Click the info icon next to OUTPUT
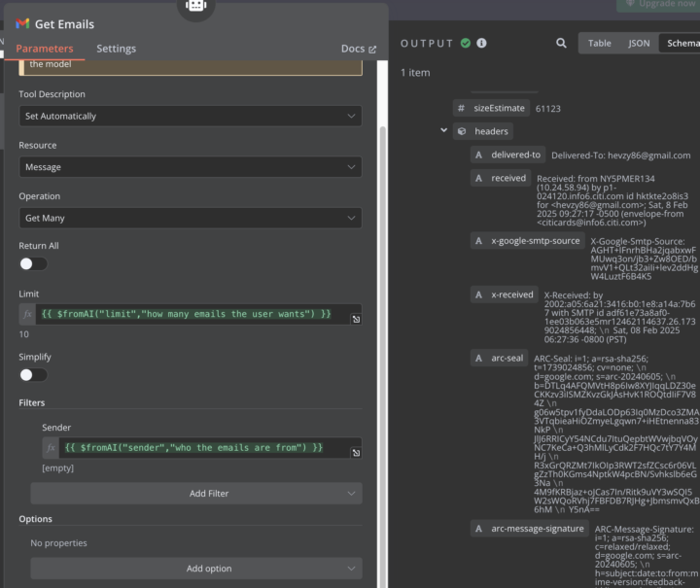The width and height of the screenshot is (700, 588). 481,43
